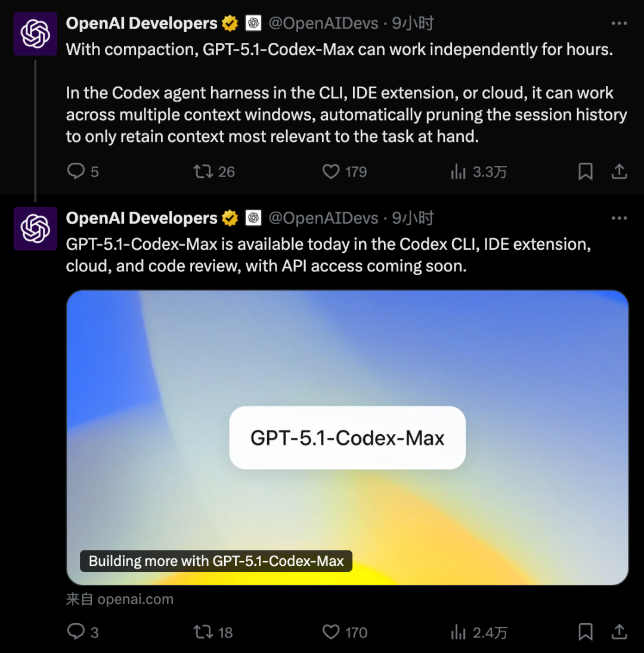Open the more options menu on the second tweet
Image resolution: width=644 pixels, height=653 pixels.
(x=620, y=218)
